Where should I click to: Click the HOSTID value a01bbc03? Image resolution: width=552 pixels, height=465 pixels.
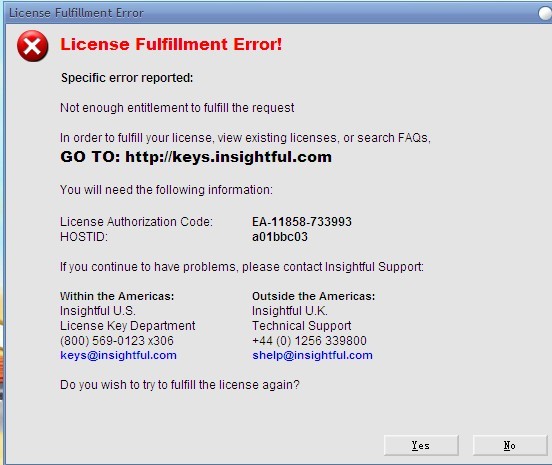(x=280, y=237)
